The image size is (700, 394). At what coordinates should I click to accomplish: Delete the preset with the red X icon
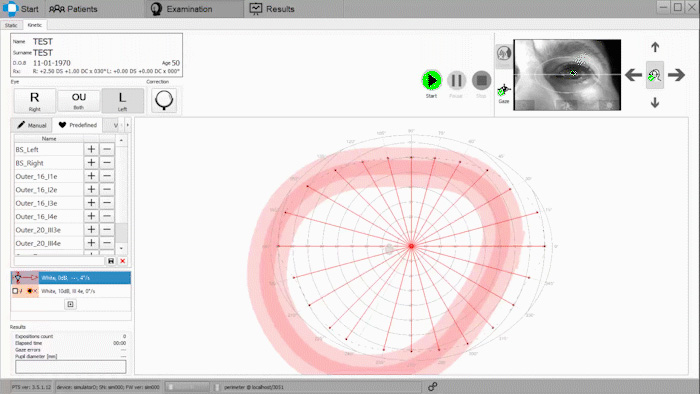click(x=122, y=261)
